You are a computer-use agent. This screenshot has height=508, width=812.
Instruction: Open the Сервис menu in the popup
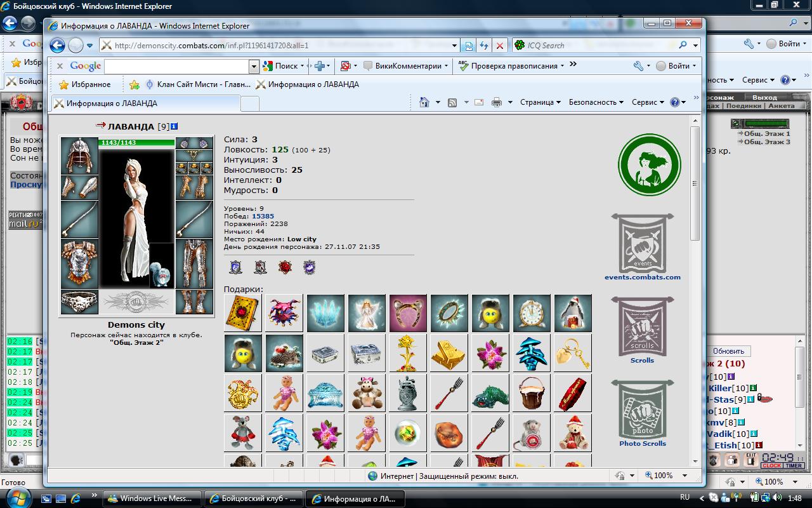pos(648,102)
